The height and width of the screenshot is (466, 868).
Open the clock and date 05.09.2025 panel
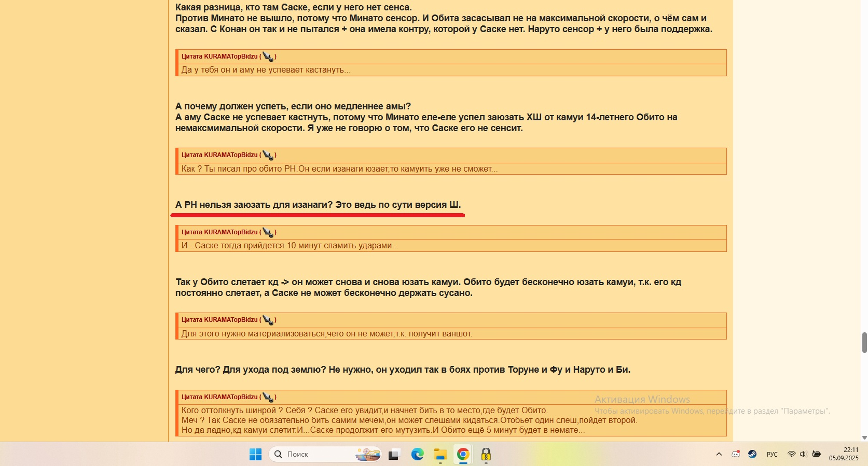[x=843, y=454]
